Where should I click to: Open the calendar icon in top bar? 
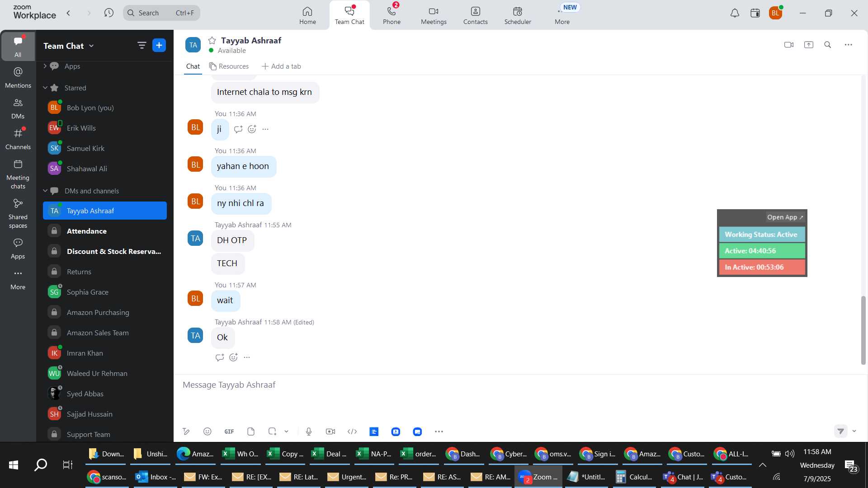[755, 13]
